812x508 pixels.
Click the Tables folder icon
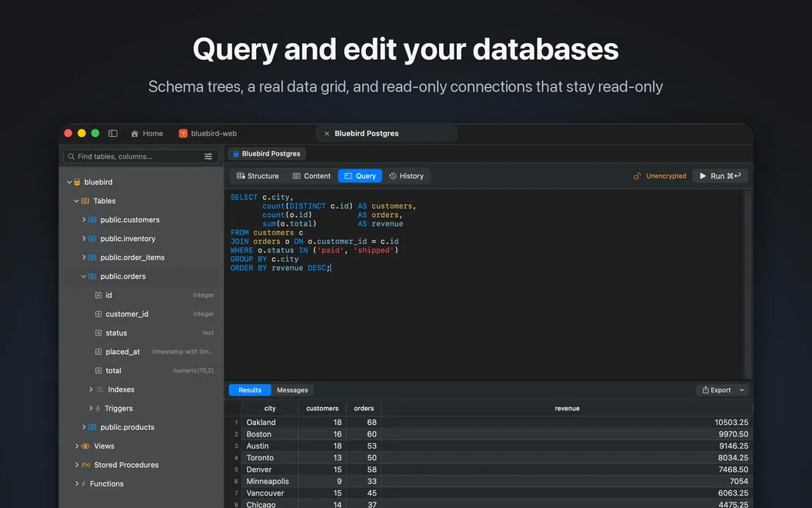[x=85, y=201]
